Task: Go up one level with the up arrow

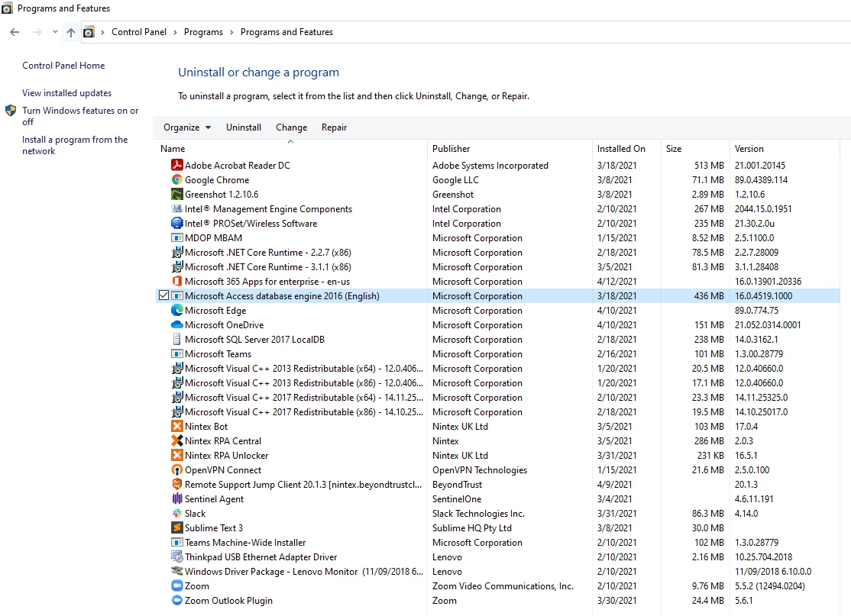Action: pos(70,33)
